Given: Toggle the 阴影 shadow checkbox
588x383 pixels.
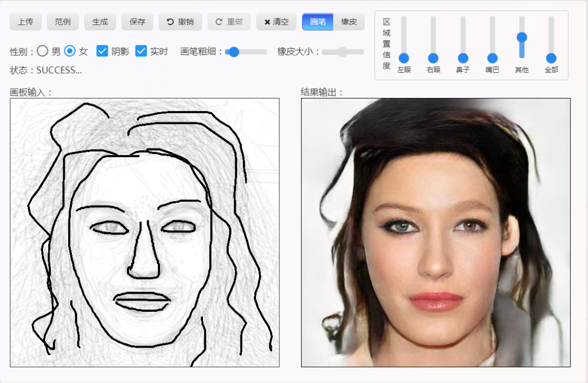Looking at the screenshot, I should click(x=102, y=51).
